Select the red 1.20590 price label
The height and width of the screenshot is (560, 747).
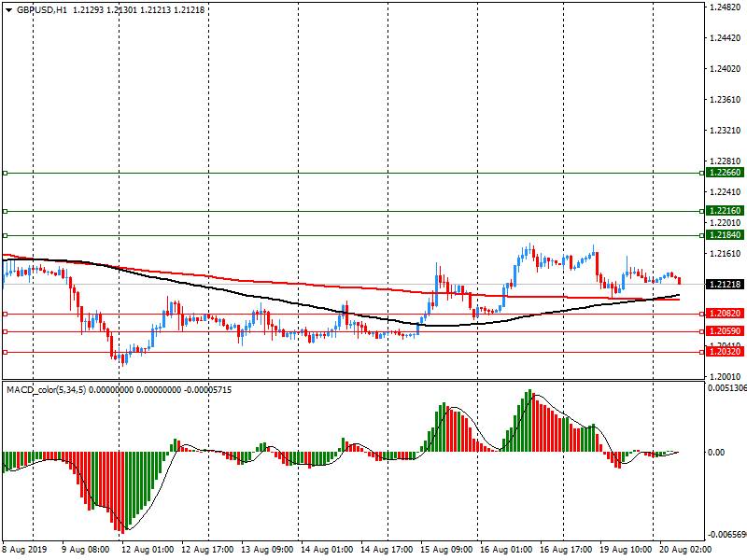coord(726,331)
